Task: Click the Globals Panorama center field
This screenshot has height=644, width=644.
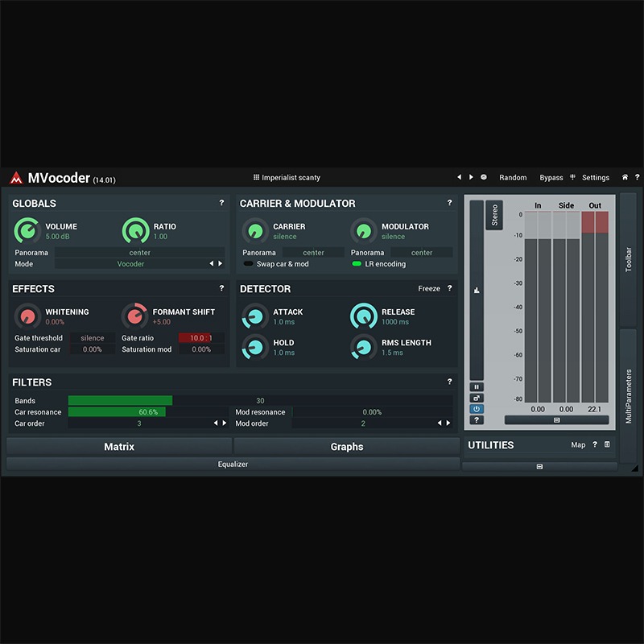Action: 139,252
